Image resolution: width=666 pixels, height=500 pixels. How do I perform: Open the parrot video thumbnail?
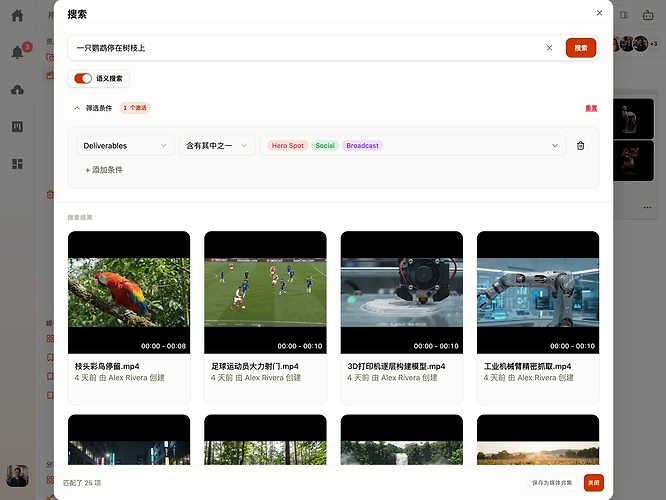pyautogui.click(x=129, y=292)
